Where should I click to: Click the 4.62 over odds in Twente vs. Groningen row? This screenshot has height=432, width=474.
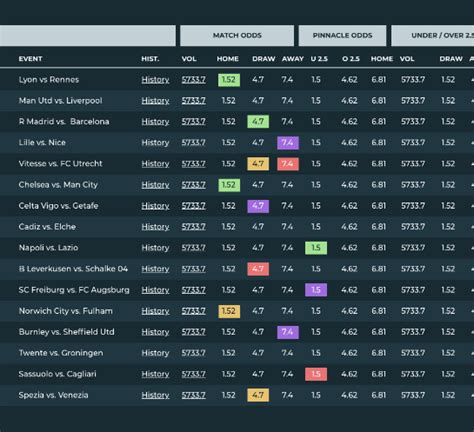pos(349,353)
